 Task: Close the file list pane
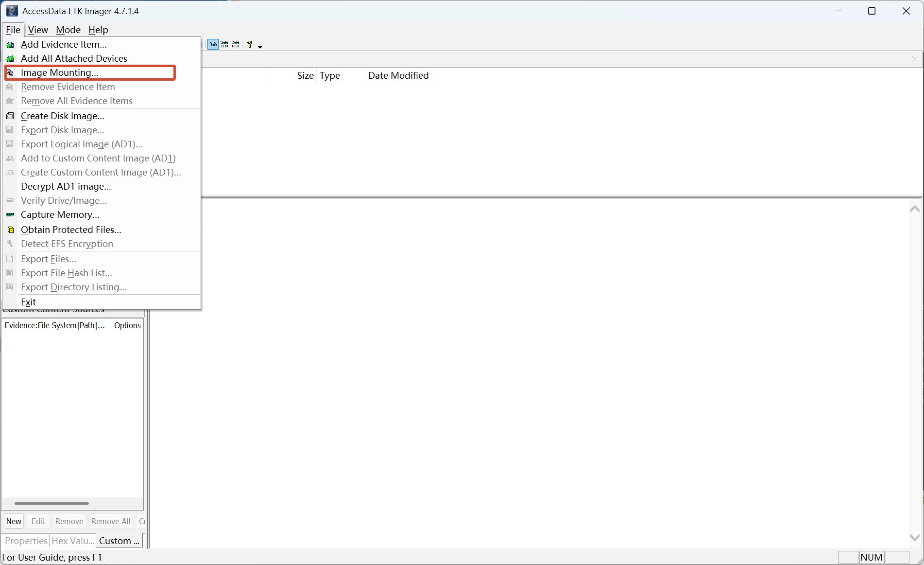coord(914,59)
